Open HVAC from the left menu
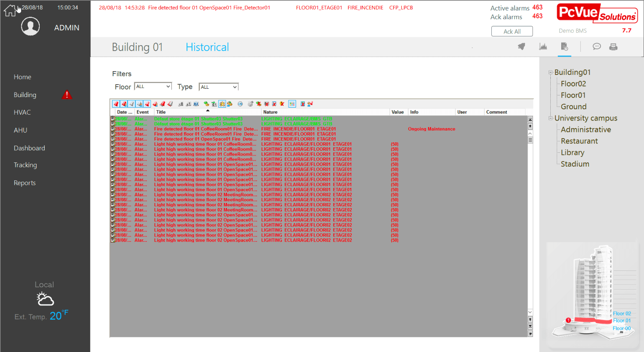The image size is (644, 352). pos(22,112)
